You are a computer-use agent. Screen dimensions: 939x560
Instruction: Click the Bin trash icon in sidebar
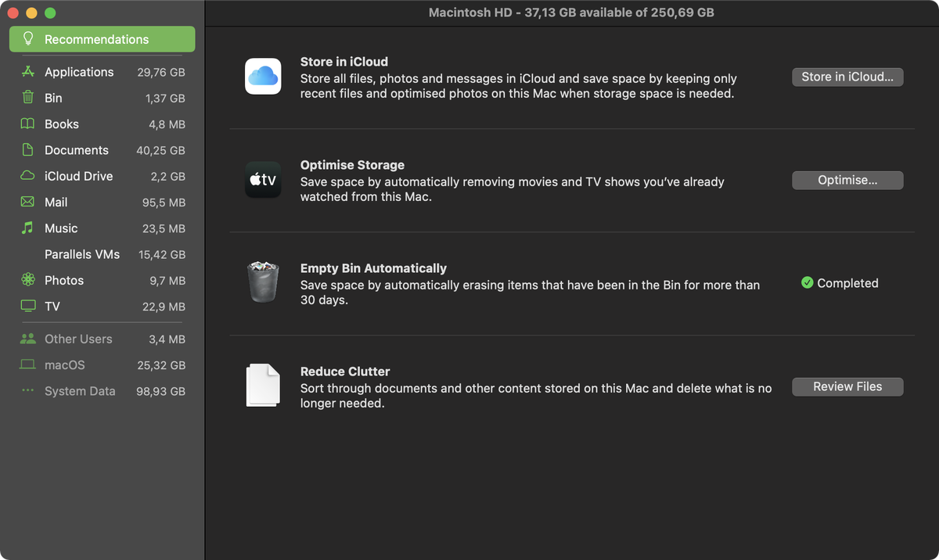tap(28, 98)
